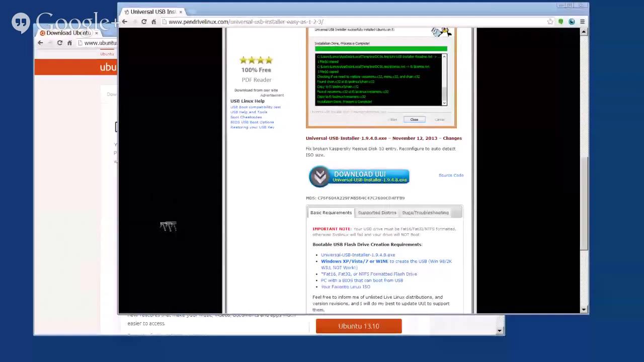
Task: Open the home page in the front Chrome window
Action: tap(153, 22)
